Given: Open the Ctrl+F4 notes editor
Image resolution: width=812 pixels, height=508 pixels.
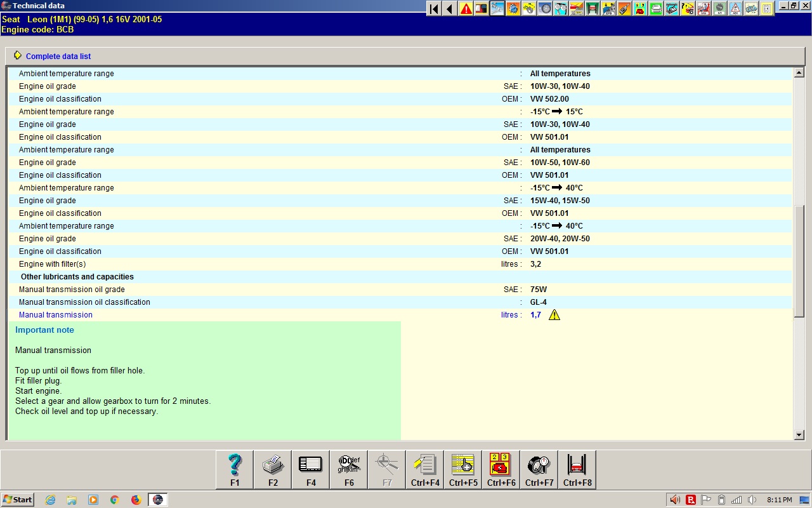Looking at the screenshot, I should click(425, 470).
